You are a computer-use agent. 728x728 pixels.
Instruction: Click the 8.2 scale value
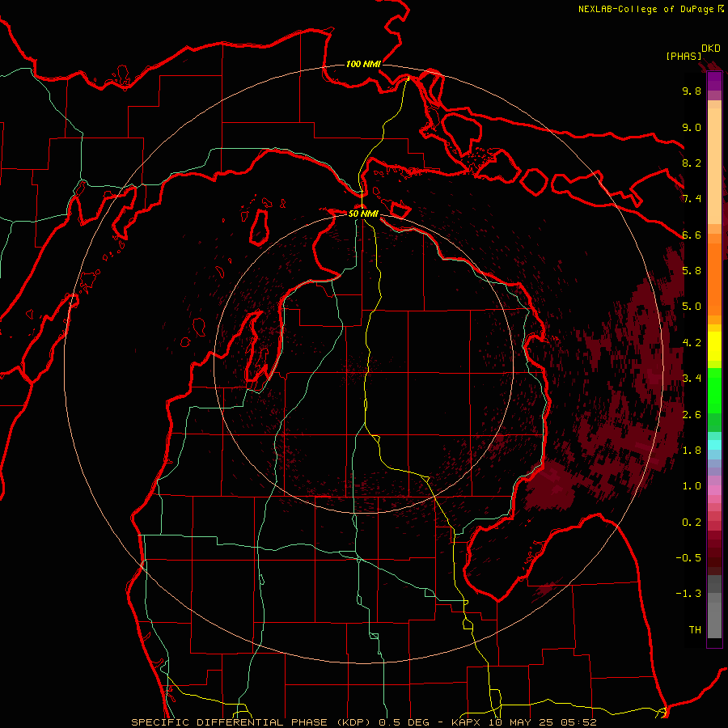(x=692, y=163)
